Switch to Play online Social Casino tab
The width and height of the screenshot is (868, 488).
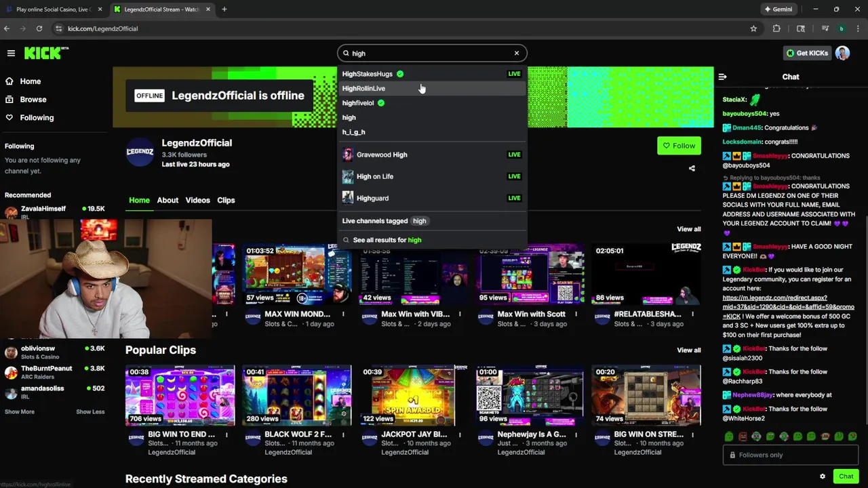click(53, 9)
